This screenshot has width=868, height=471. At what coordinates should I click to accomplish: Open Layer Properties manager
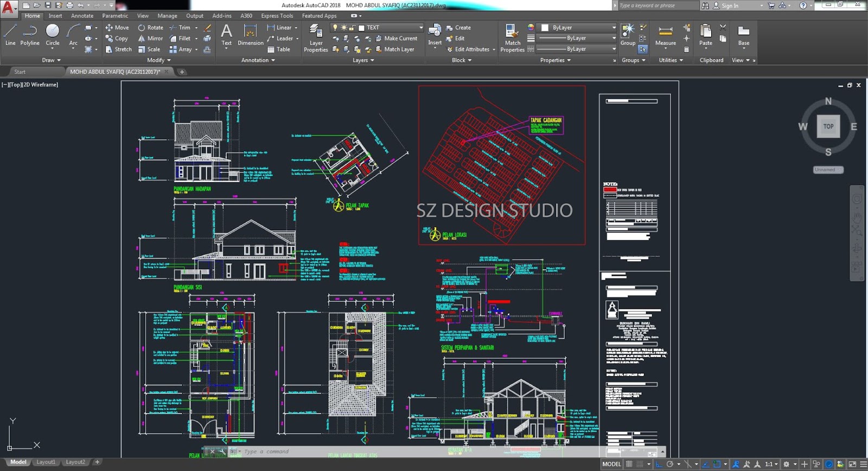(x=316, y=38)
